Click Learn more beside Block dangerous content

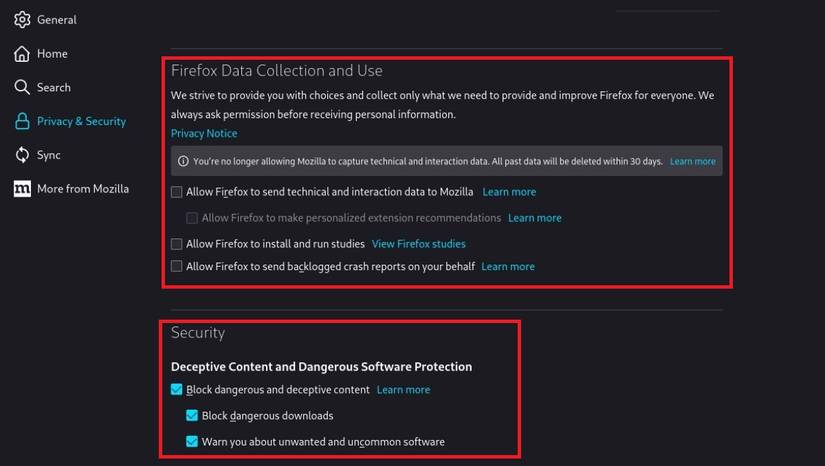pyautogui.click(x=403, y=390)
